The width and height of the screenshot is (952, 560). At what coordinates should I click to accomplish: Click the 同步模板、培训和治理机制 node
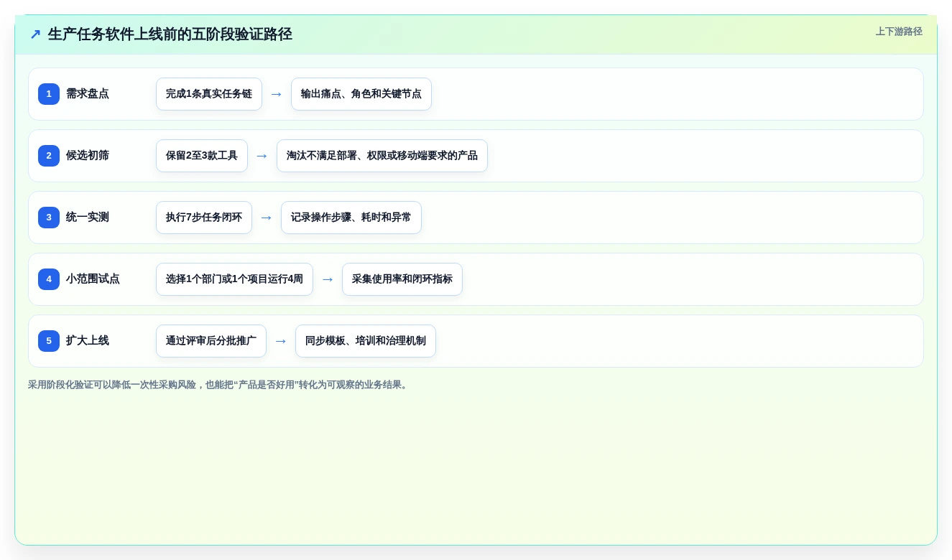tap(366, 341)
